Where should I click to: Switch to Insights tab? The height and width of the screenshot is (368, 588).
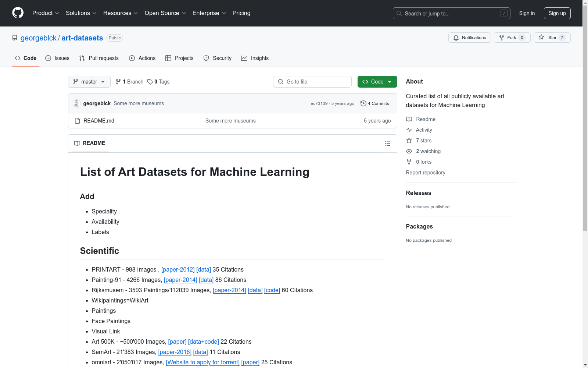point(255,58)
